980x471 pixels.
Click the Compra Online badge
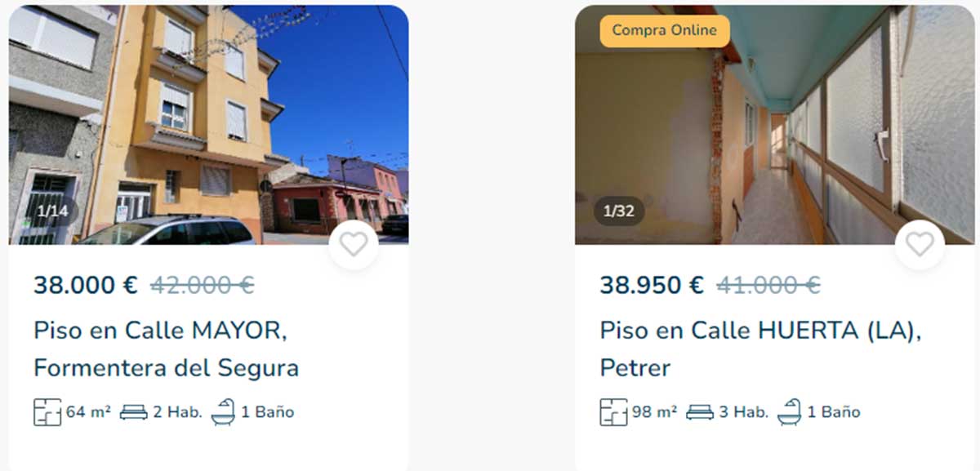[x=665, y=31]
